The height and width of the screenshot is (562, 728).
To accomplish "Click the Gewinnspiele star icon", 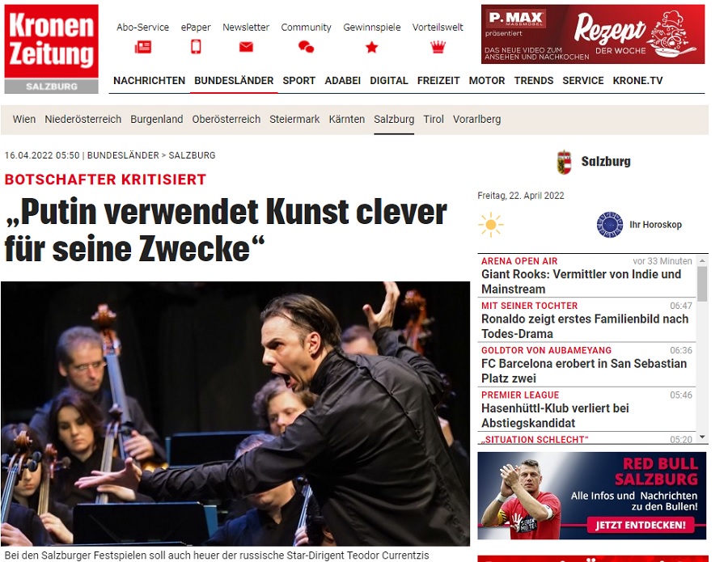I will [x=372, y=47].
